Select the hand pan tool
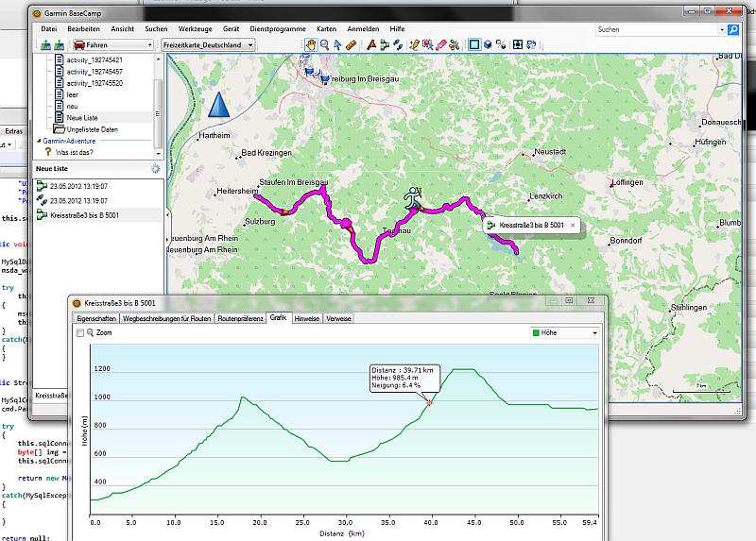The width and height of the screenshot is (756, 541). coord(311,44)
